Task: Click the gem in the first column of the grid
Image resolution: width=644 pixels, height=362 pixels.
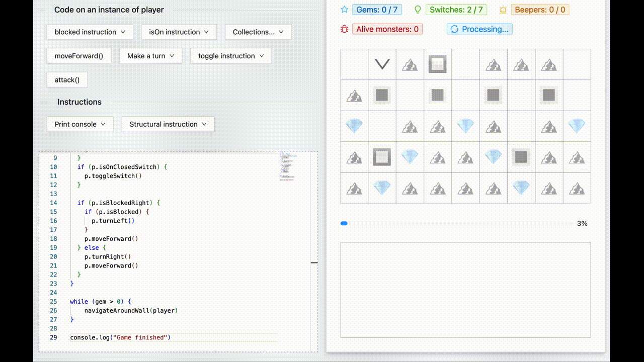Action: 354,126
